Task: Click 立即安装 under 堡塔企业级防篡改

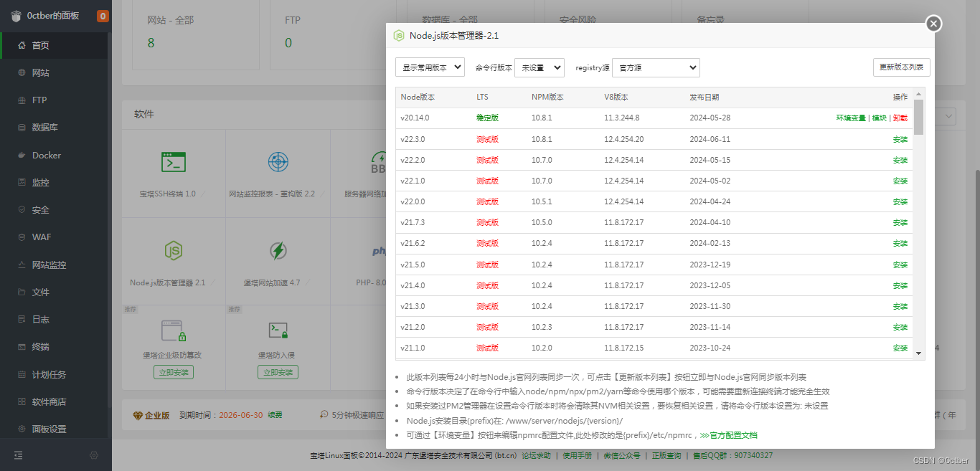Action: [x=174, y=372]
